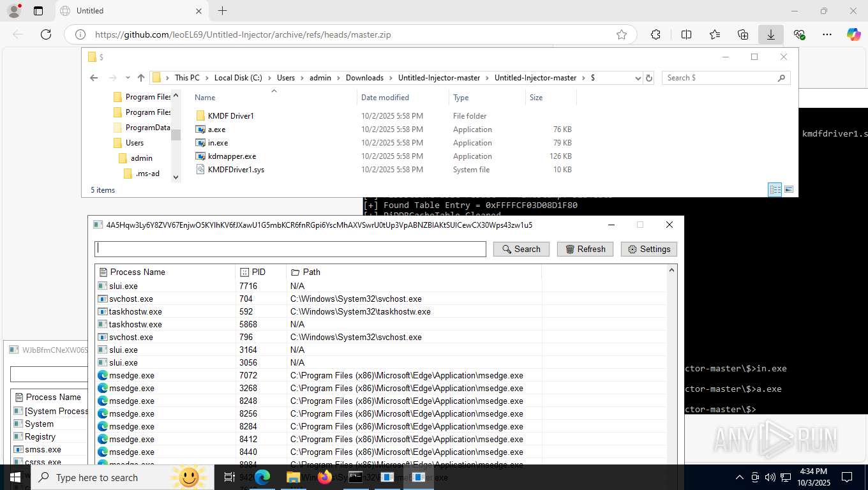
Task: Select msedge.exe row with PID 8412
Action: pyautogui.click(x=380, y=439)
